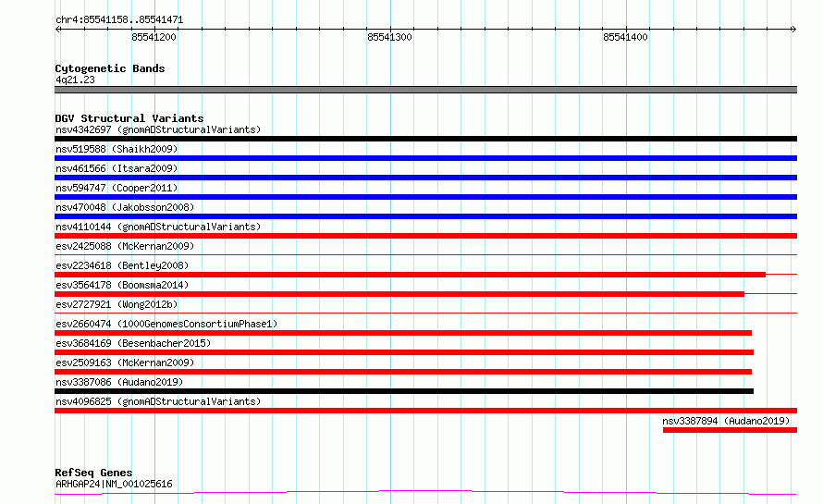Open nsv470048 (Jakobsson2008) variant
Screen dimensions: 823x504
125,207
